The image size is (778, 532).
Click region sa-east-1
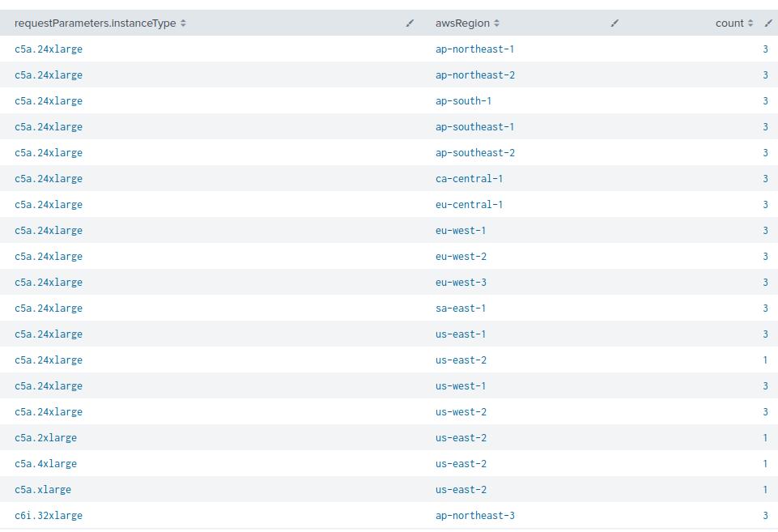[461, 309]
